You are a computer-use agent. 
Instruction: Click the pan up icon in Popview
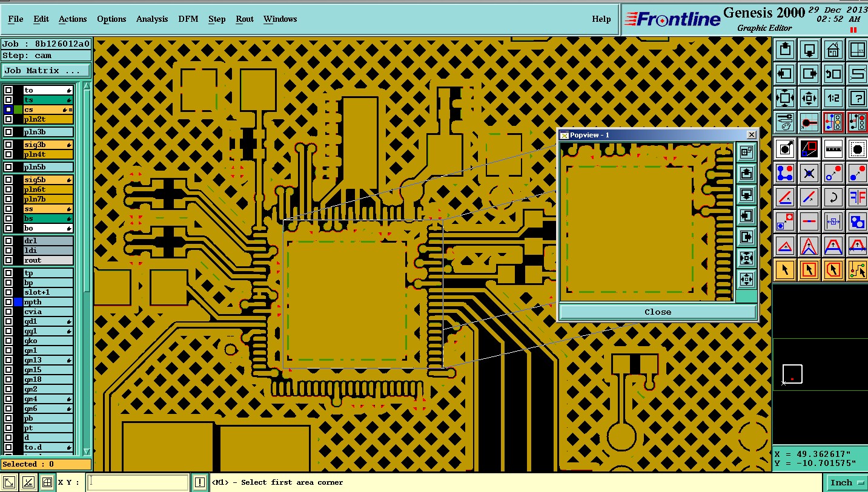[746, 174]
